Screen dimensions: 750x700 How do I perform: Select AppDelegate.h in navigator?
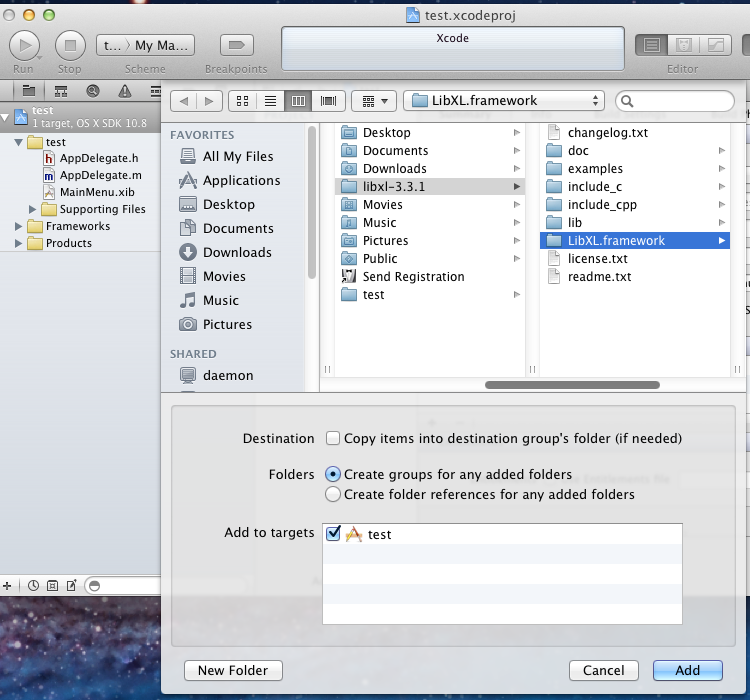tap(91, 158)
